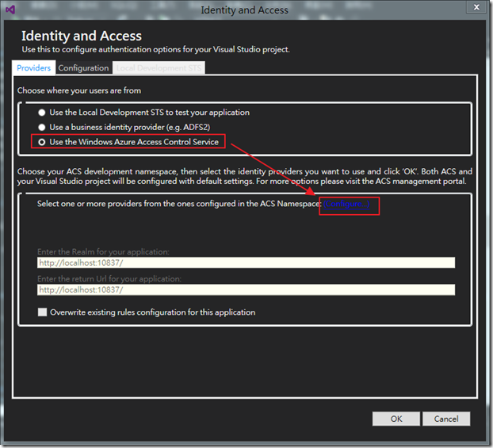The width and height of the screenshot is (493, 448).
Task: Close the Identity and Access dialog
Action: coord(476,7)
